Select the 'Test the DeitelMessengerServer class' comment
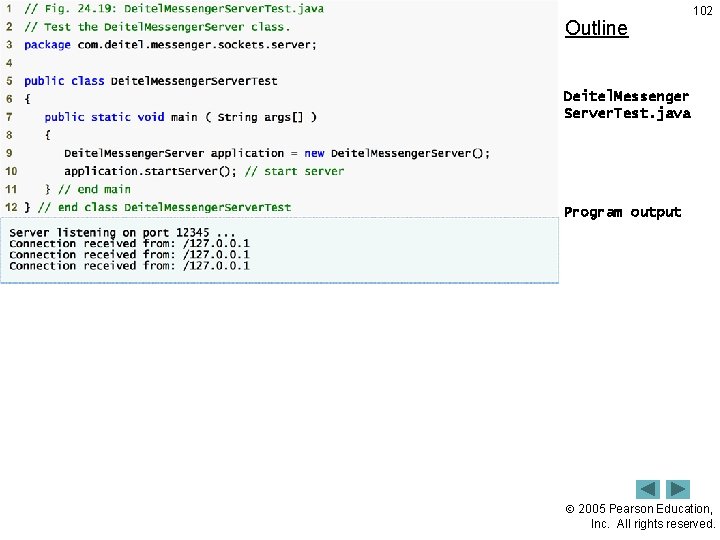Image resolution: width=720 pixels, height=540 pixels. tap(157, 27)
